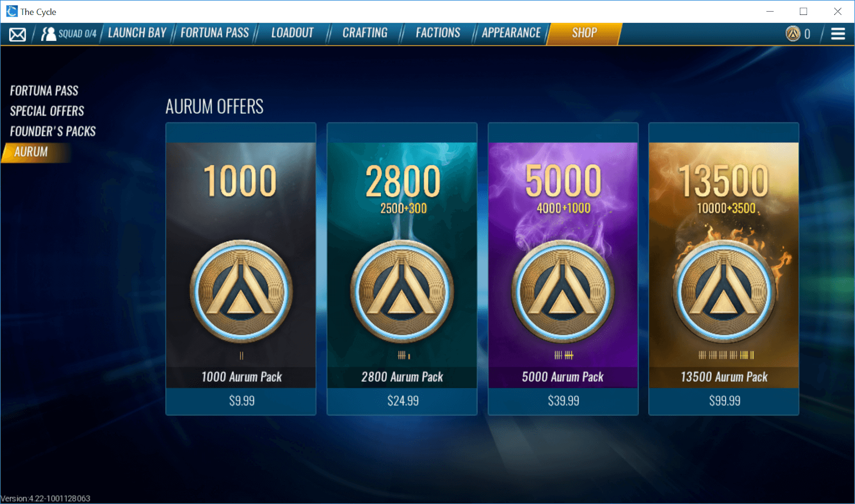Screen dimensions: 855x504
Task: Buy the 13500 Aurum Pack for $99.99
Action: pos(724,401)
